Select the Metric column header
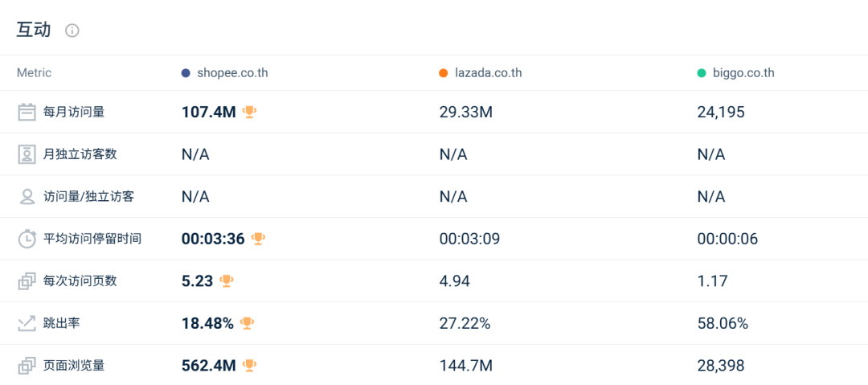Image resolution: width=868 pixels, height=385 pixels. [x=35, y=73]
